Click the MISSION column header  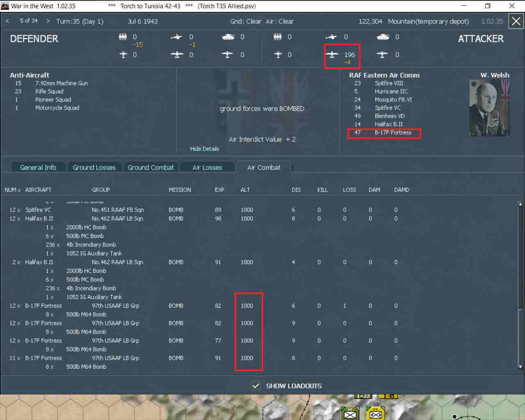point(180,190)
